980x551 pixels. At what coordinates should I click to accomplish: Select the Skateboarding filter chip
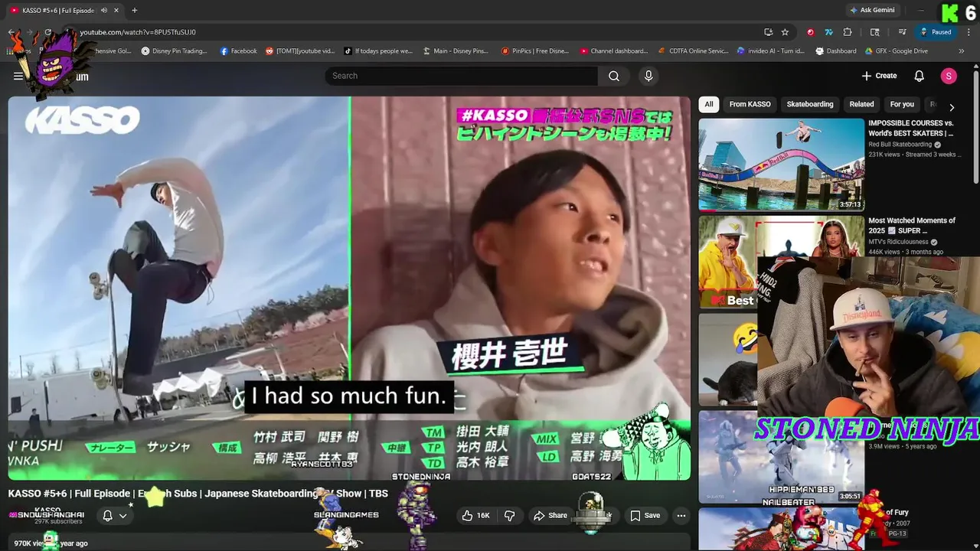tap(810, 104)
